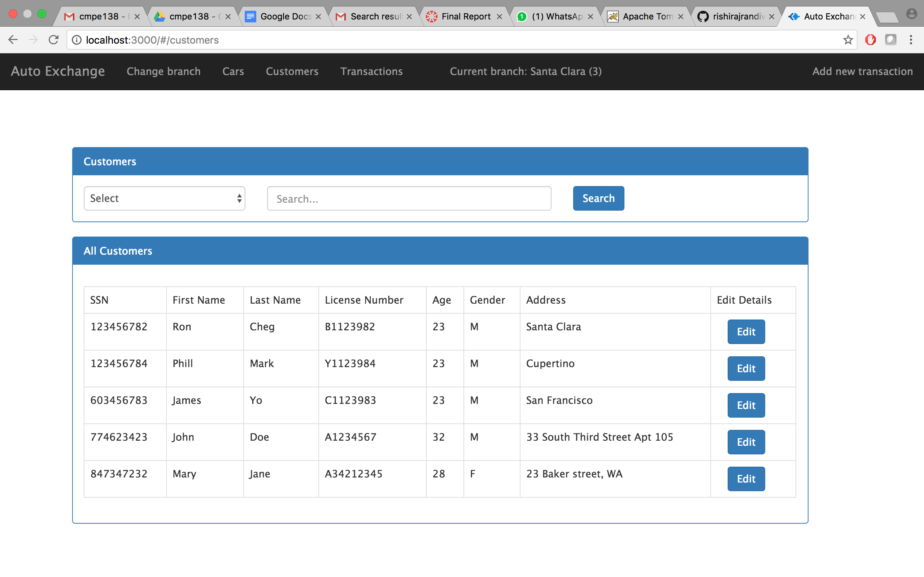Click the browser back arrow
The height and width of the screenshot is (577, 924).
[x=13, y=40]
